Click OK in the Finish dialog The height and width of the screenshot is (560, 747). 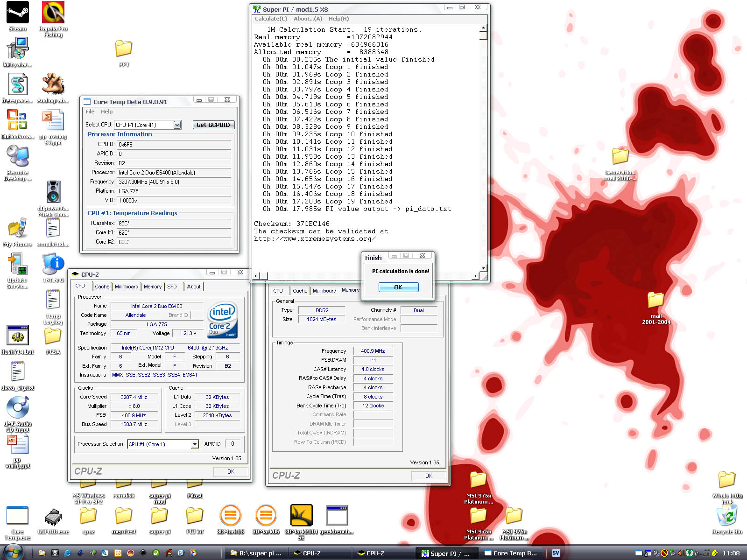point(398,287)
